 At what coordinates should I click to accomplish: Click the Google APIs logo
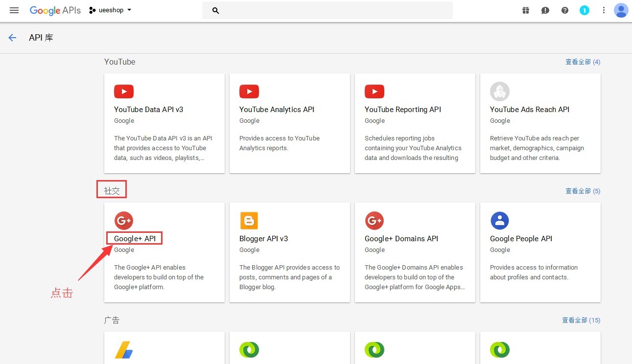click(55, 10)
